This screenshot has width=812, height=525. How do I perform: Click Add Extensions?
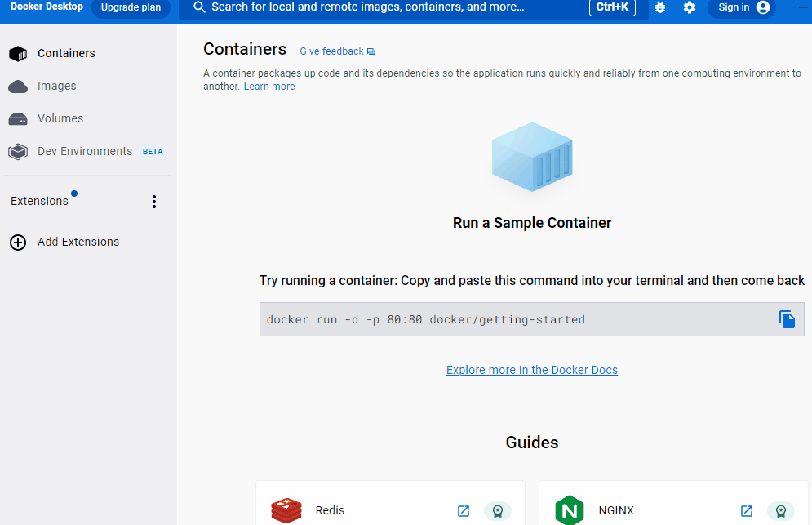click(78, 242)
